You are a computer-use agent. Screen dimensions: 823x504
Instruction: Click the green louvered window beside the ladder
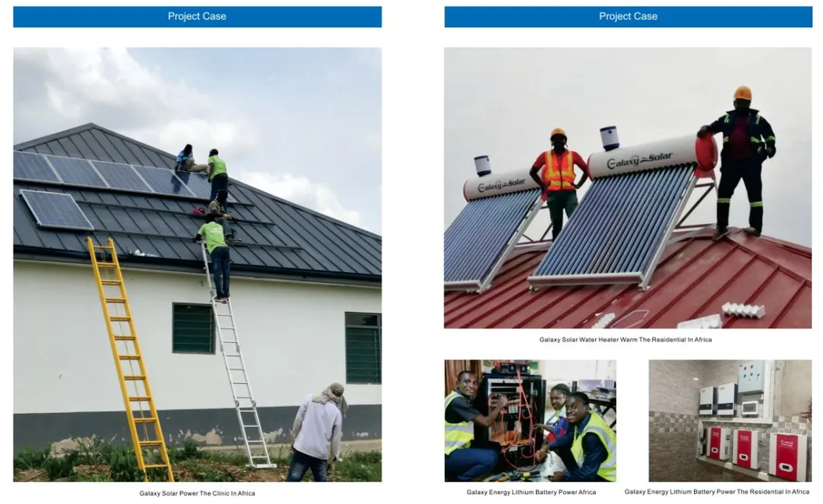coord(193,328)
